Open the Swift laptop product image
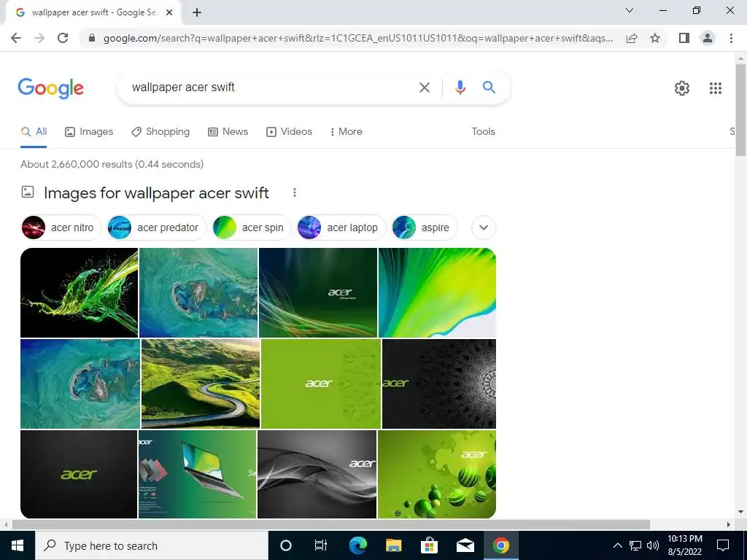The width and height of the screenshot is (747, 560). [197, 474]
